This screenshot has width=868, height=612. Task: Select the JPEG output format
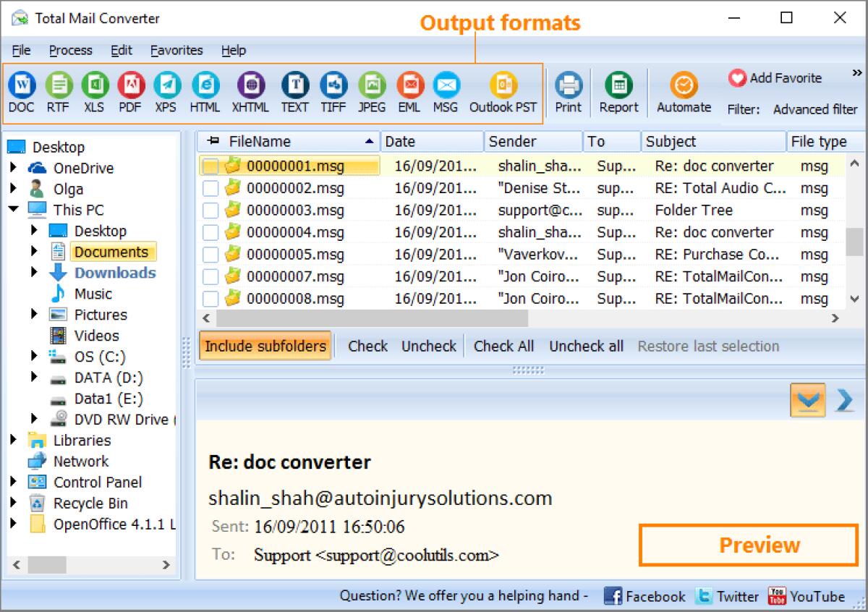371,88
